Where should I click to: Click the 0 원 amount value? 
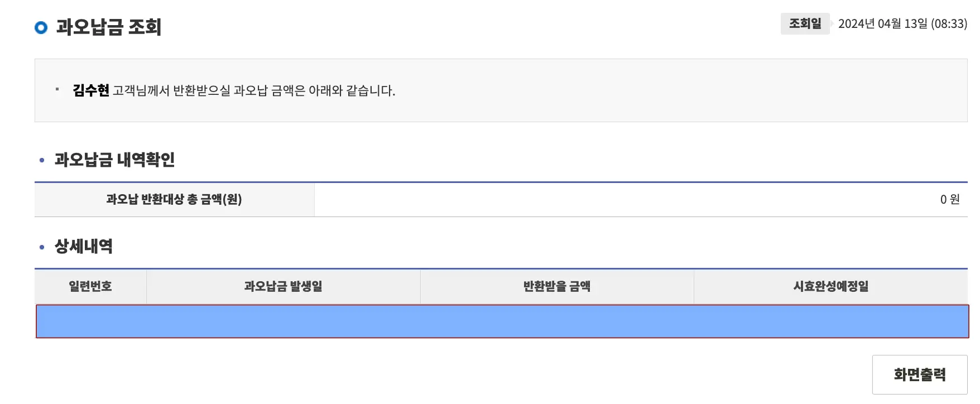pyautogui.click(x=949, y=199)
